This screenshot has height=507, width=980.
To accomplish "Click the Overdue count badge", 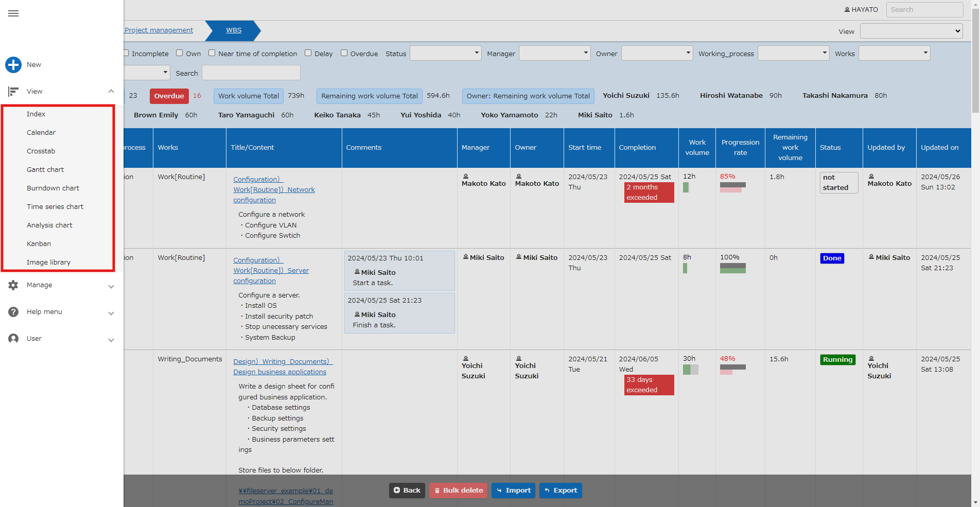I will click(169, 96).
